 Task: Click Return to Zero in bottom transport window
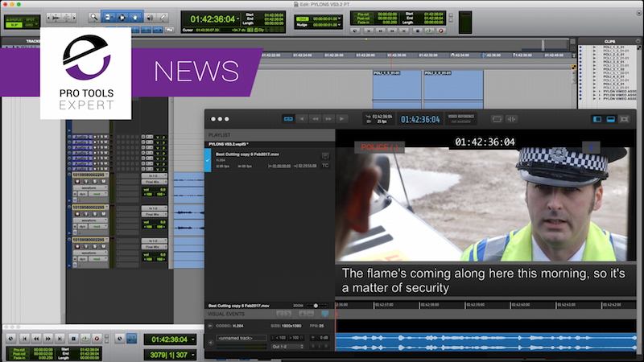point(24,339)
